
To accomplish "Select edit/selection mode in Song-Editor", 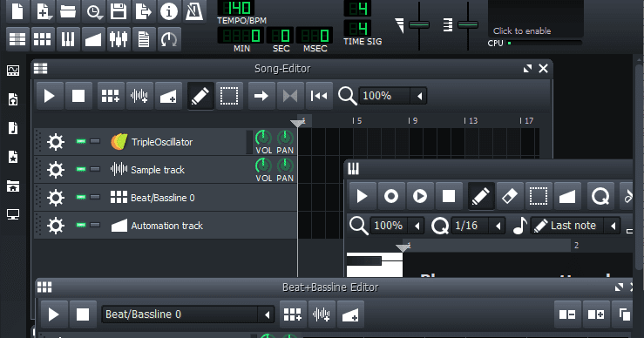I will 229,96.
